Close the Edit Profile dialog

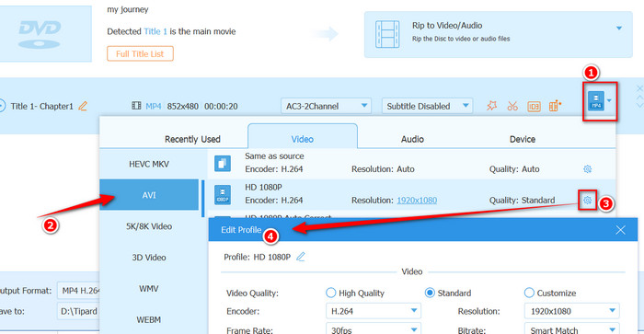[620, 230]
